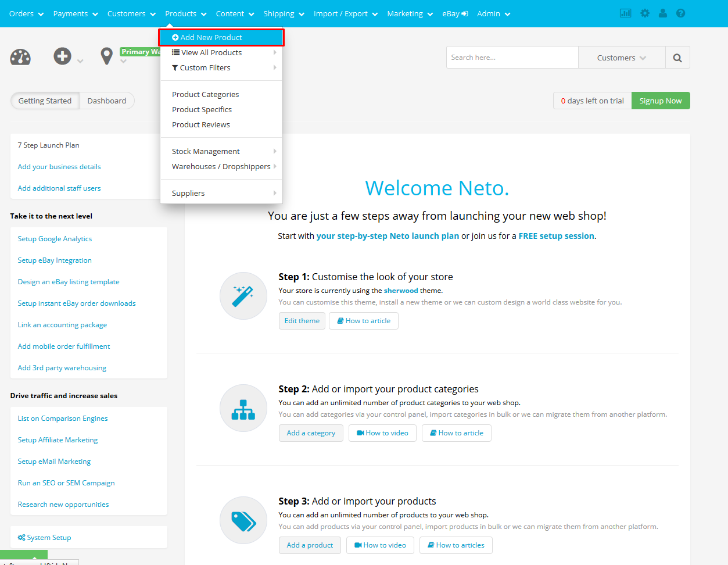Open the Step 3 How to video
The image size is (728, 565).
coord(380,545)
